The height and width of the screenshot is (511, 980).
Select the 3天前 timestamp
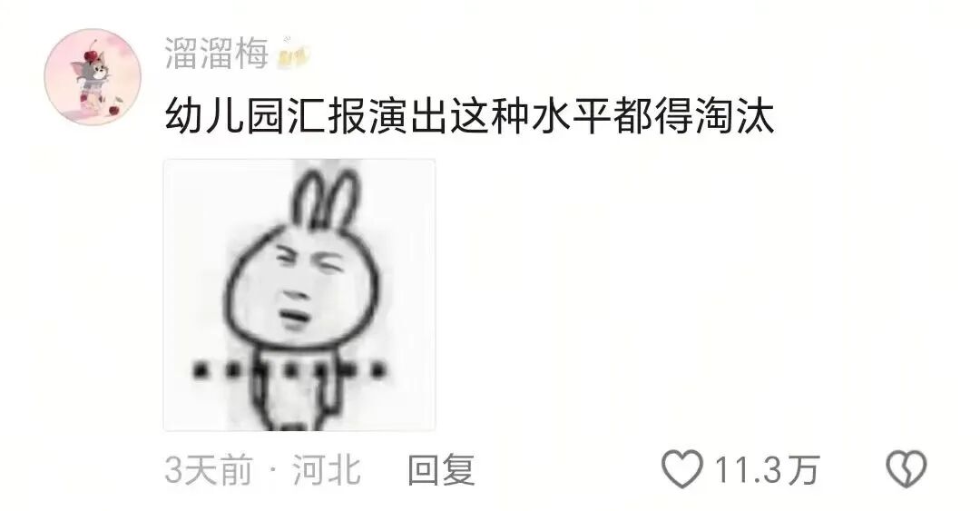(210, 470)
